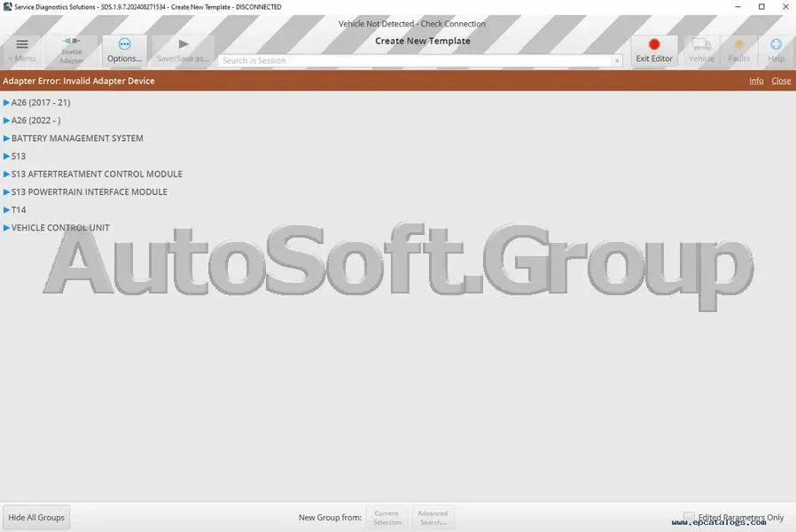Select the T14 label
796x532 pixels.
click(19, 209)
